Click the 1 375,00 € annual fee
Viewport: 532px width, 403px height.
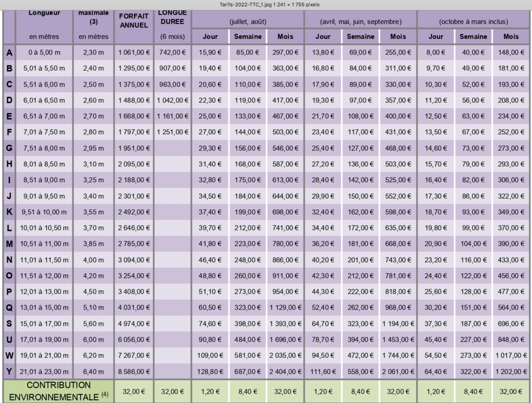point(134,85)
